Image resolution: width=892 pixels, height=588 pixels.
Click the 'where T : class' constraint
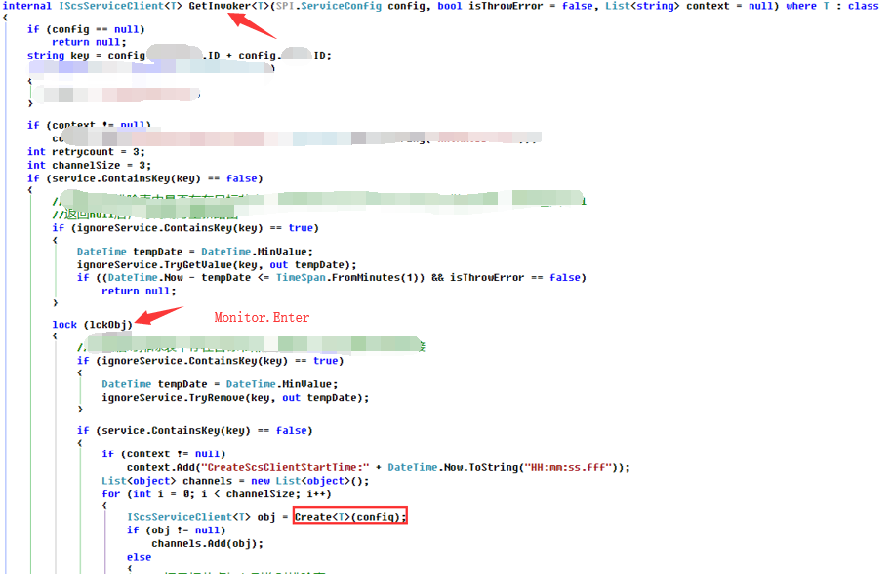(x=832, y=6)
